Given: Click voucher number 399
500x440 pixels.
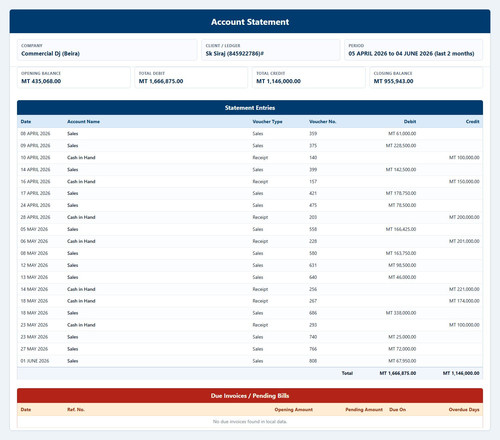Looking at the screenshot, I should point(313,170).
